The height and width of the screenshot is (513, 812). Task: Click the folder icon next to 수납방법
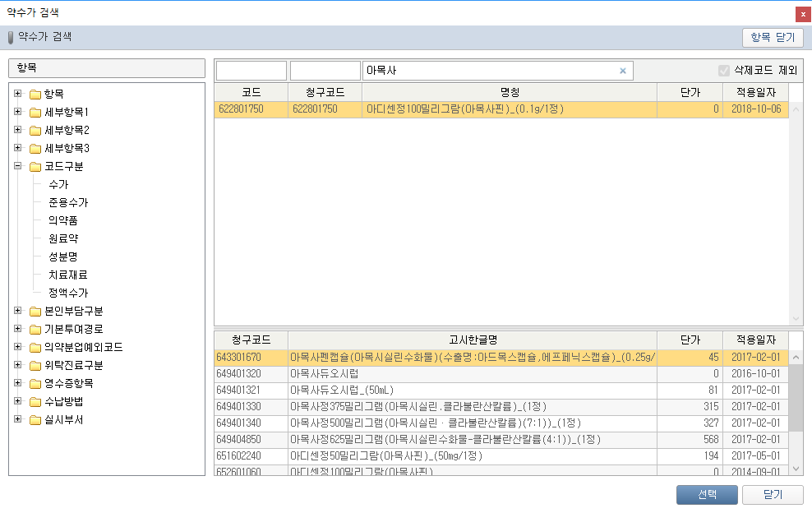(35, 402)
